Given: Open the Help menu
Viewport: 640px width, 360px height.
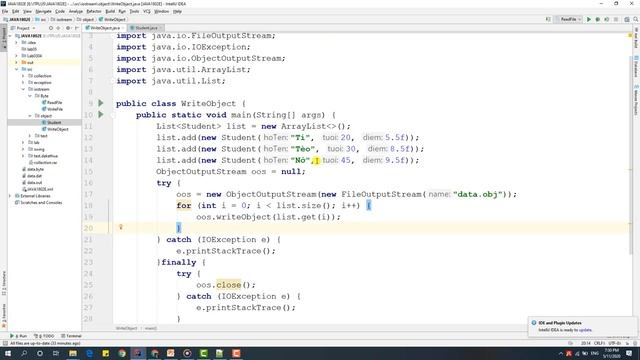Looking at the screenshot, I should [177, 11].
